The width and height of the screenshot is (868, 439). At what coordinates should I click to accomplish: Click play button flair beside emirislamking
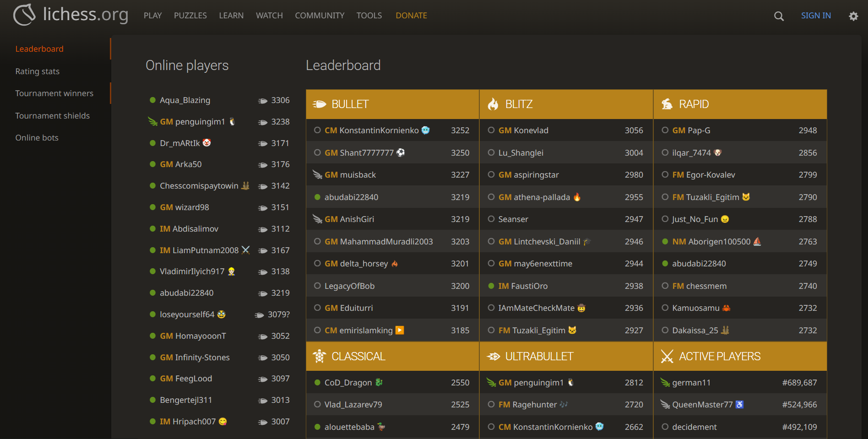click(400, 330)
